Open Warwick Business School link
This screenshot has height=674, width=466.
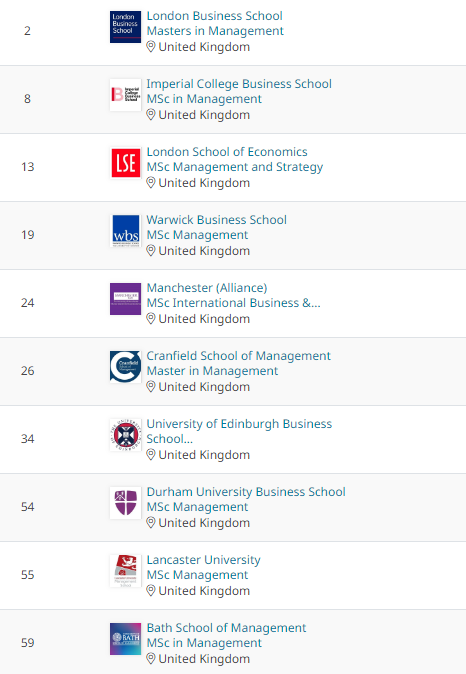[x=217, y=220]
